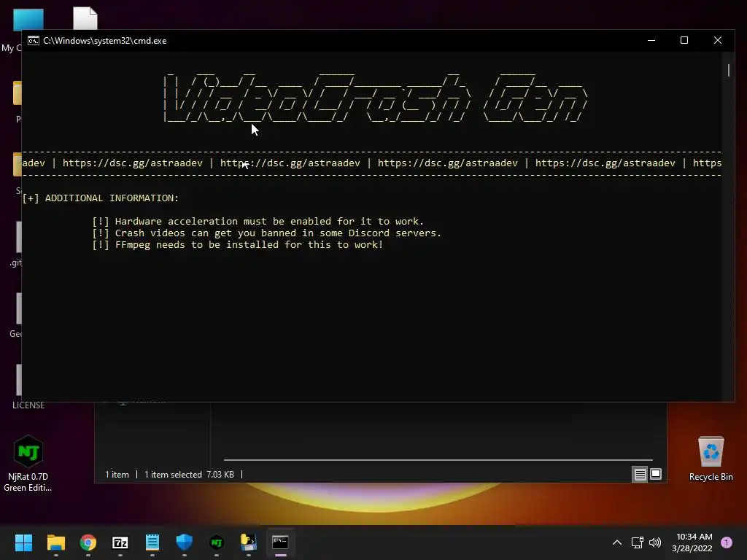The image size is (747, 560).
Task: Click the 'Hardware acceleration must be enabled' line
Action: 258,222
